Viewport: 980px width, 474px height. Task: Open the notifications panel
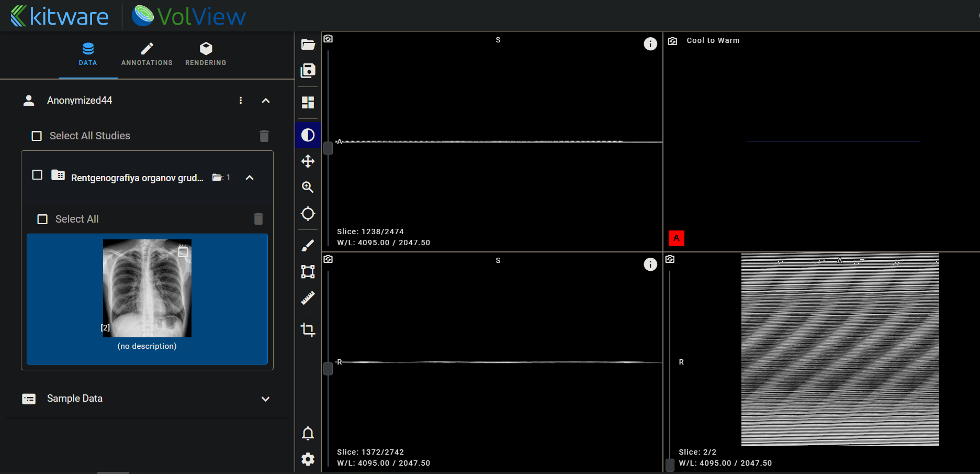coord(308,433)
